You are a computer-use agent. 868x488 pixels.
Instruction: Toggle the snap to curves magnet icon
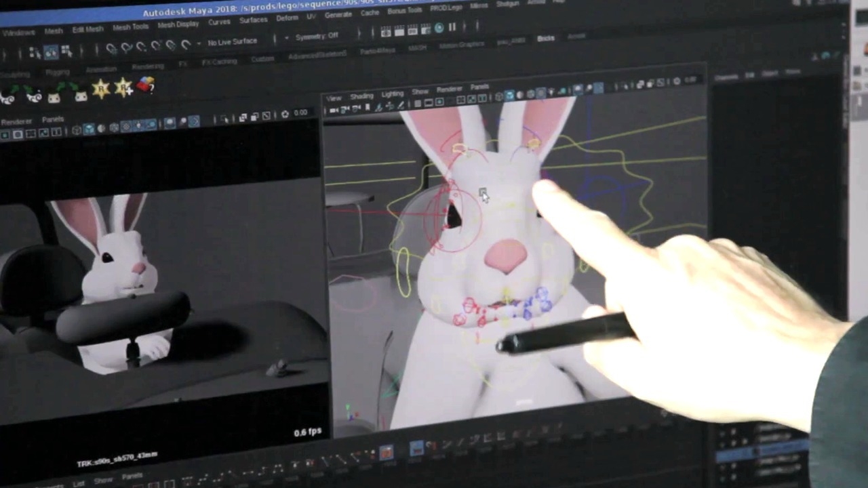[126, 48]
